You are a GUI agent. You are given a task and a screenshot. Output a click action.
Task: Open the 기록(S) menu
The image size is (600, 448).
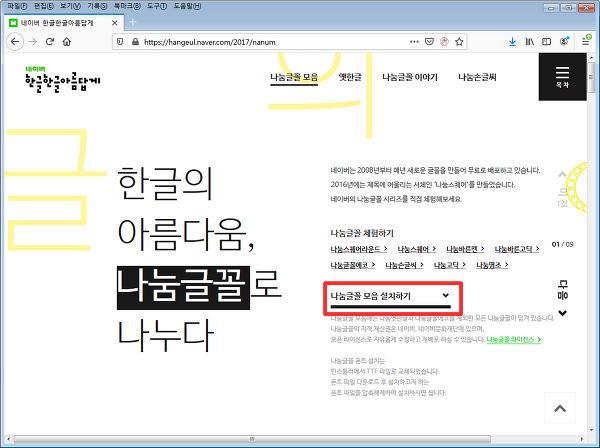click(97, 6)
